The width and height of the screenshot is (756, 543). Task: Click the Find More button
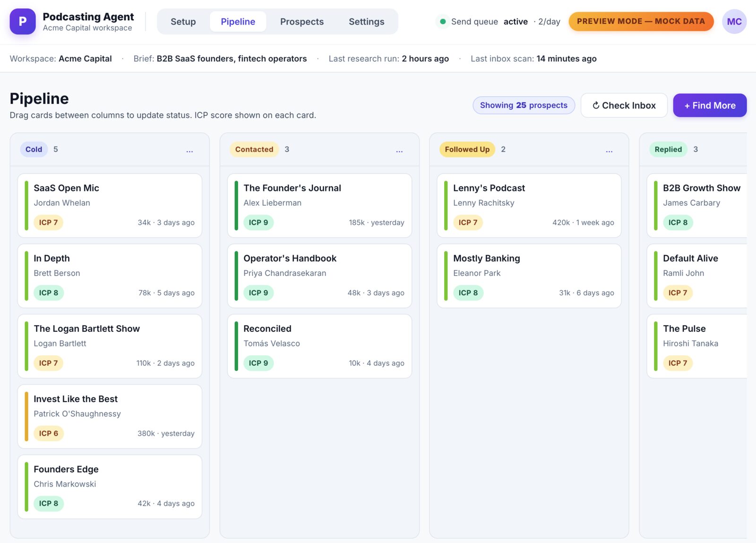(x=710, y=105)
